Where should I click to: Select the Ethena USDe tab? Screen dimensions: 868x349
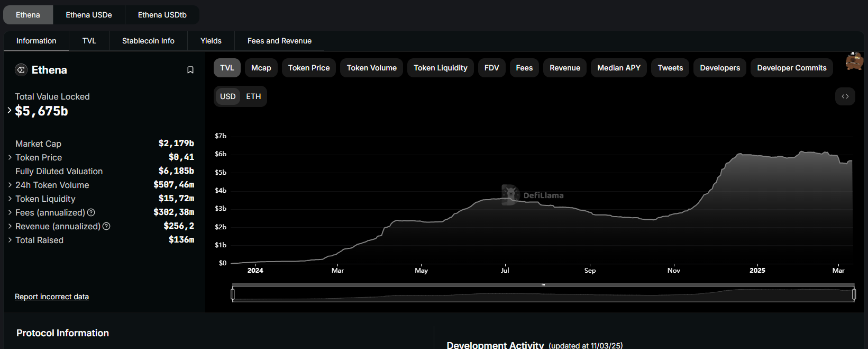click(89, 15)
